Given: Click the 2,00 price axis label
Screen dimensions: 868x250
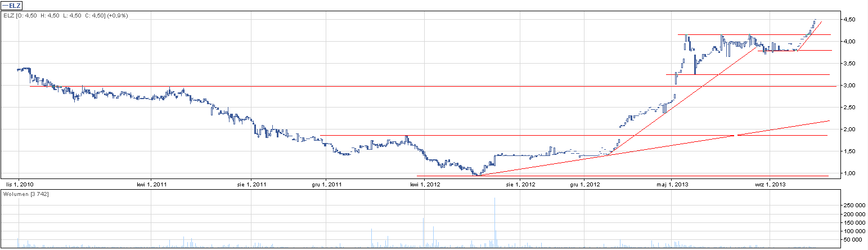Looking at the screenshot, I should point(848,130).
